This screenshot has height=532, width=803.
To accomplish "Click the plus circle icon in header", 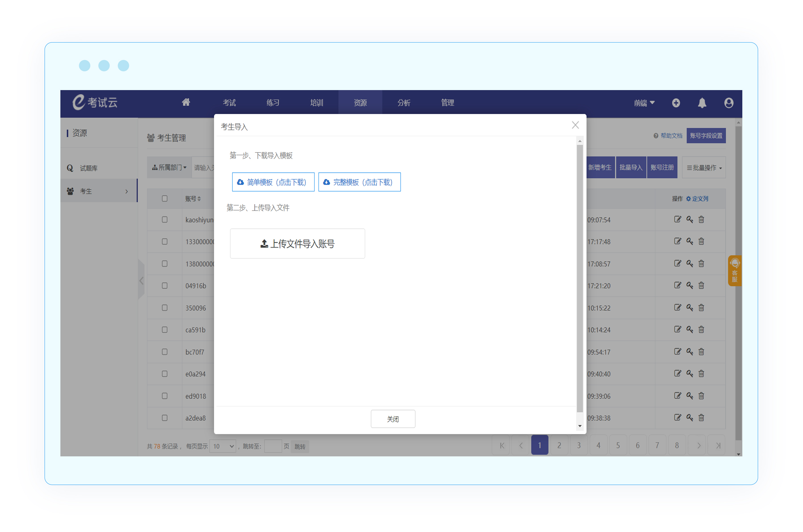I will pyautogui.click(x=676, y=103).
